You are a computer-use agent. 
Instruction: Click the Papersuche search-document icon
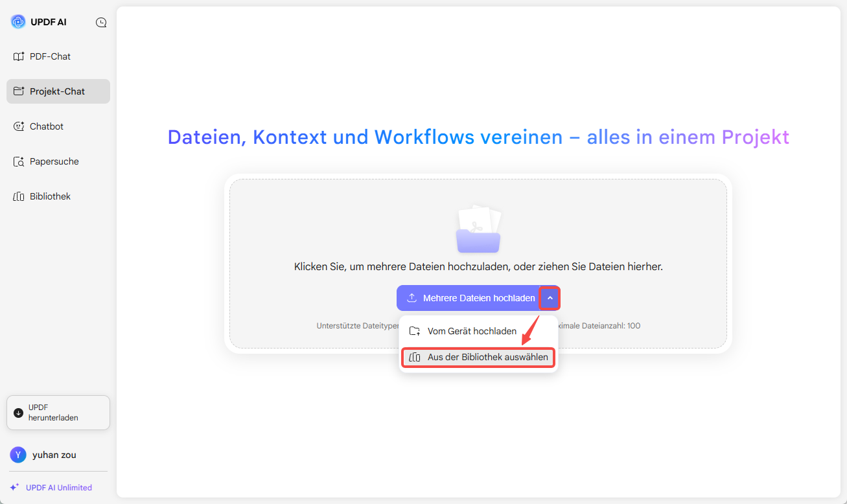[x=19, y=161]
